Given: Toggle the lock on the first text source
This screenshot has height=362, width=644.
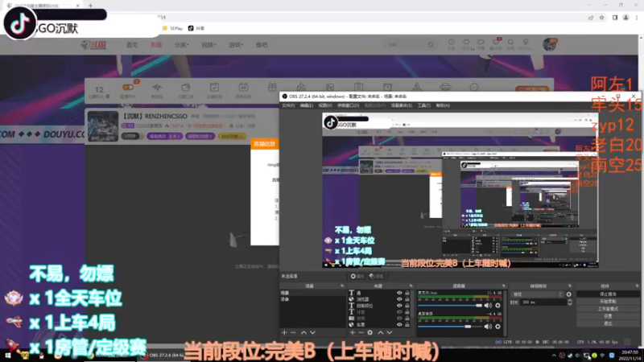Looking at the screenshot, I should pos(407,293).
